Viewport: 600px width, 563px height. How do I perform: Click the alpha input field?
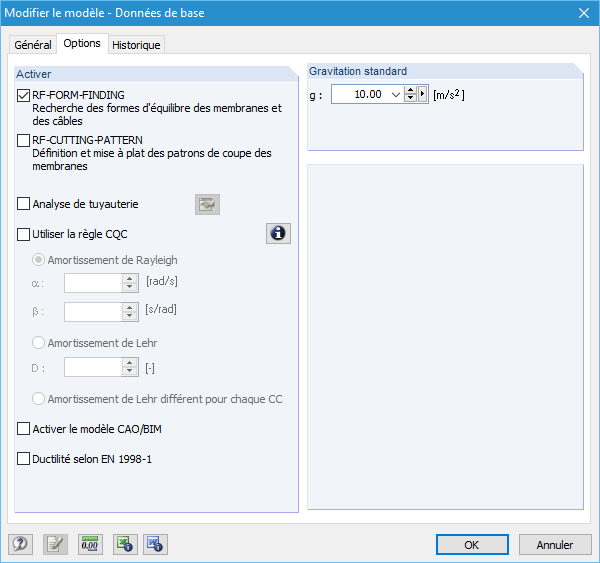coord(93,283)
